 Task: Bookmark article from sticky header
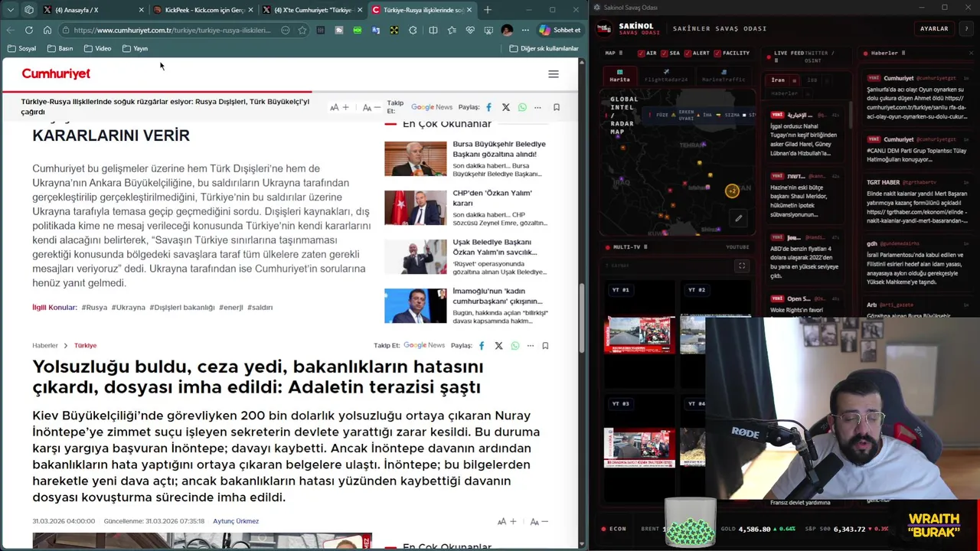point(557,107)
